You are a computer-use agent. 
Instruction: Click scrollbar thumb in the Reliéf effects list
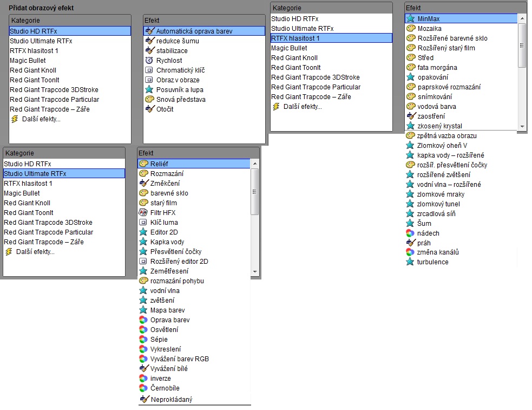[255, 192]
